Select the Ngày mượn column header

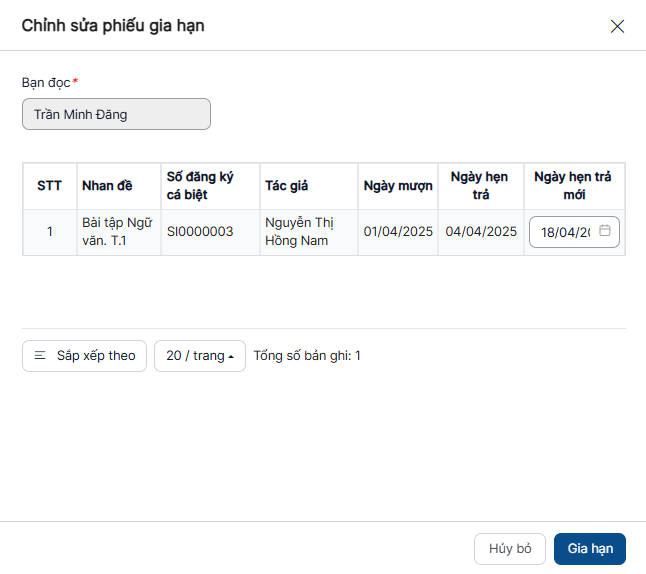(x=398, y=186)
